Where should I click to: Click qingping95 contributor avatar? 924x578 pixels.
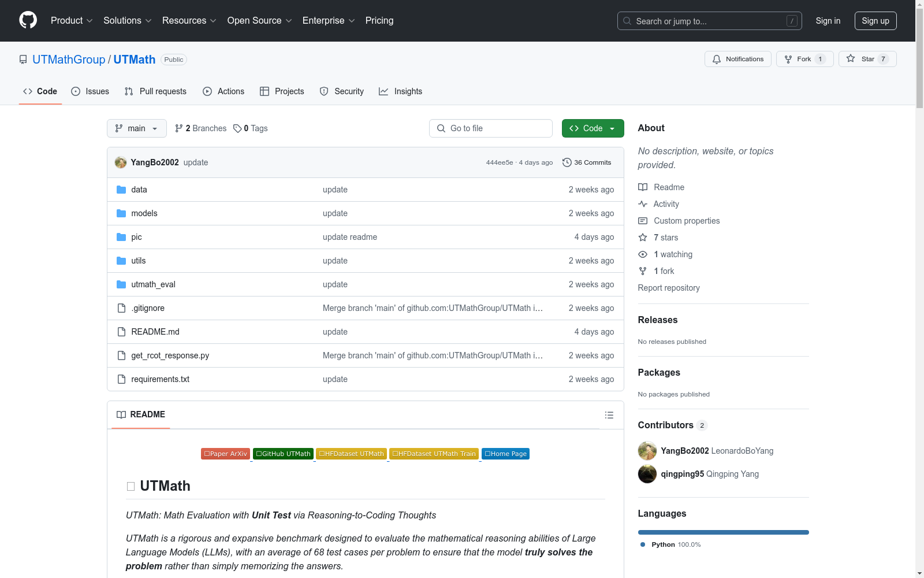647,474
